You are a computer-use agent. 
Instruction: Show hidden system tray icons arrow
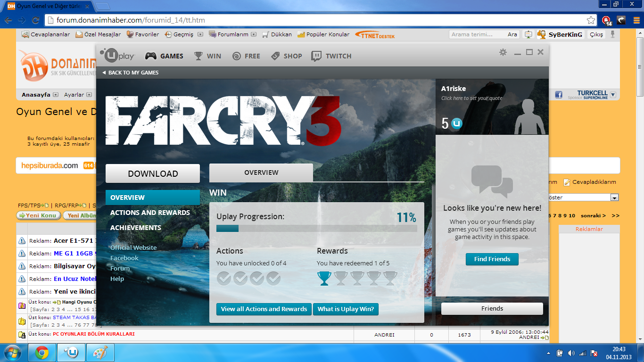[548, 353]
